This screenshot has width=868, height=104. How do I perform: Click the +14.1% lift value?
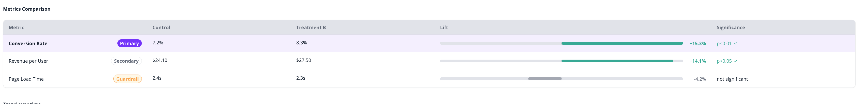[x=697, y=61]
